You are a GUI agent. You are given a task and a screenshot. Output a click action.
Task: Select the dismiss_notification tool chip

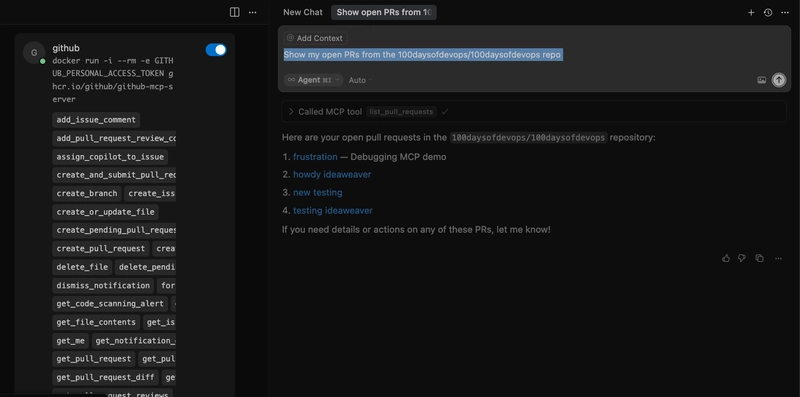click(103, 285)
